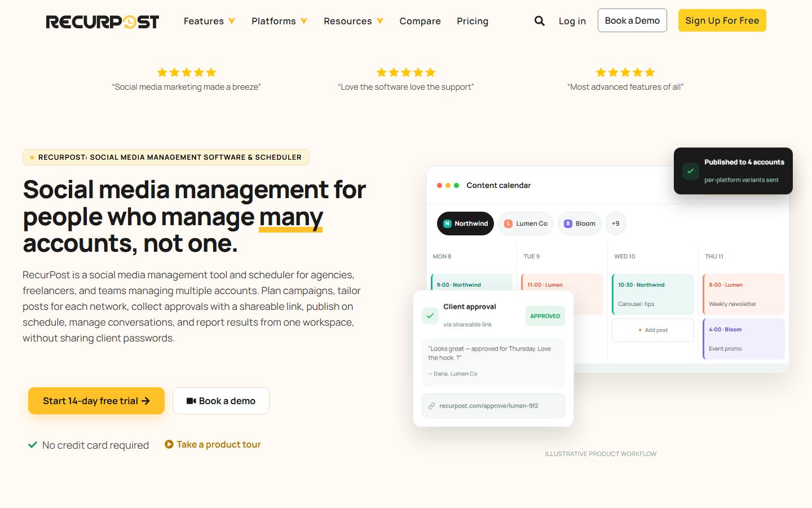Click the "Most advanced features of all" review

coord(625,87)
